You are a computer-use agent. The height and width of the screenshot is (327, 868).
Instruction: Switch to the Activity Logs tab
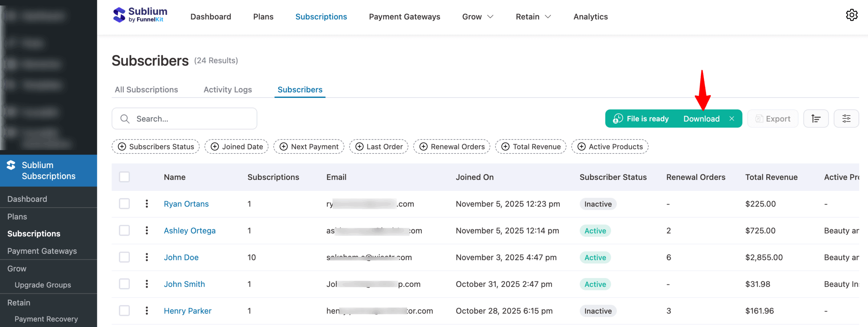(228, 89)
